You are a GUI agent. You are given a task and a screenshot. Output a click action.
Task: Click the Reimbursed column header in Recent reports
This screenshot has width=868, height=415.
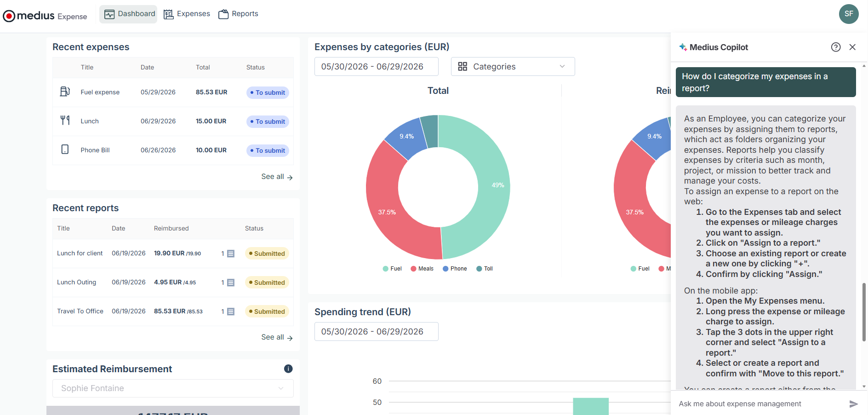[171, 228]
